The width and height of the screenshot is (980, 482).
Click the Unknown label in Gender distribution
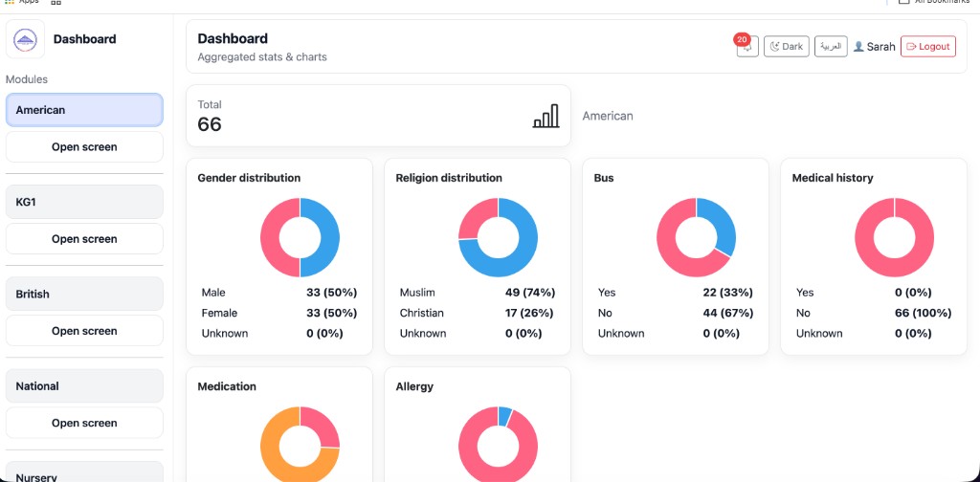click(224, 334)
